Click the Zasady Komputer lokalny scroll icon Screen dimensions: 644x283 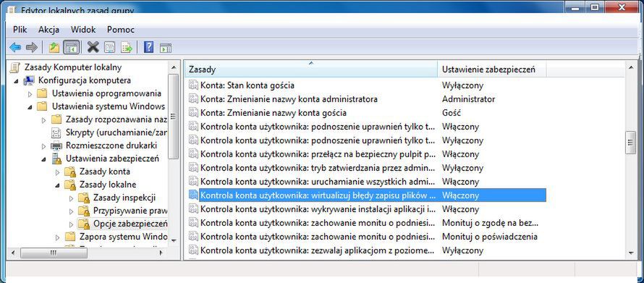point(15,67)
